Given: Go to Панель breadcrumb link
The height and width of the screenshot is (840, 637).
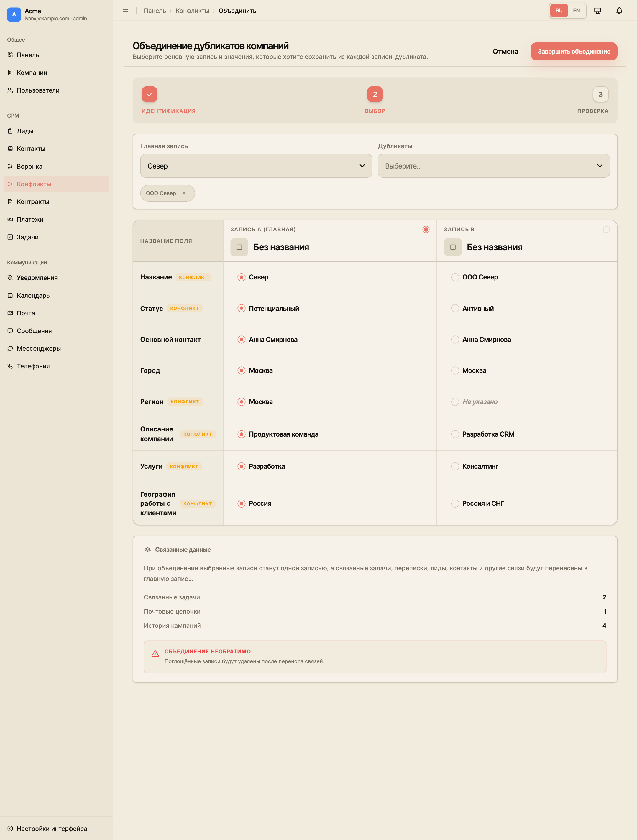Looking at the screenshot, I should coord(155,11).
